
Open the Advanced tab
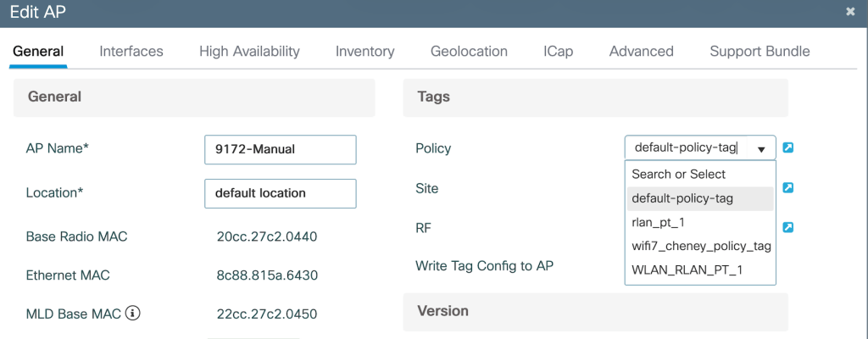click(x=641, y=51)
